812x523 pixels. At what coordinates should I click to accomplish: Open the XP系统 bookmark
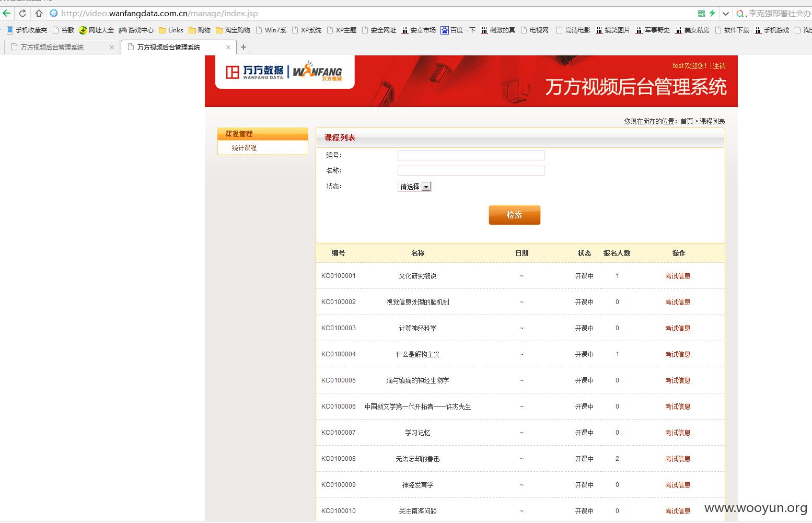(x=307, y=30)
